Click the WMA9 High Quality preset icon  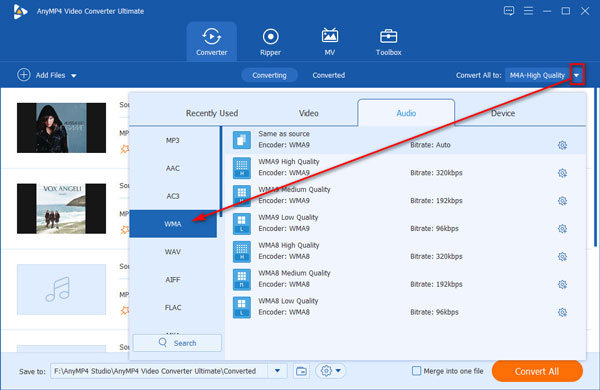pyautogui.click(x=242, y=168)
